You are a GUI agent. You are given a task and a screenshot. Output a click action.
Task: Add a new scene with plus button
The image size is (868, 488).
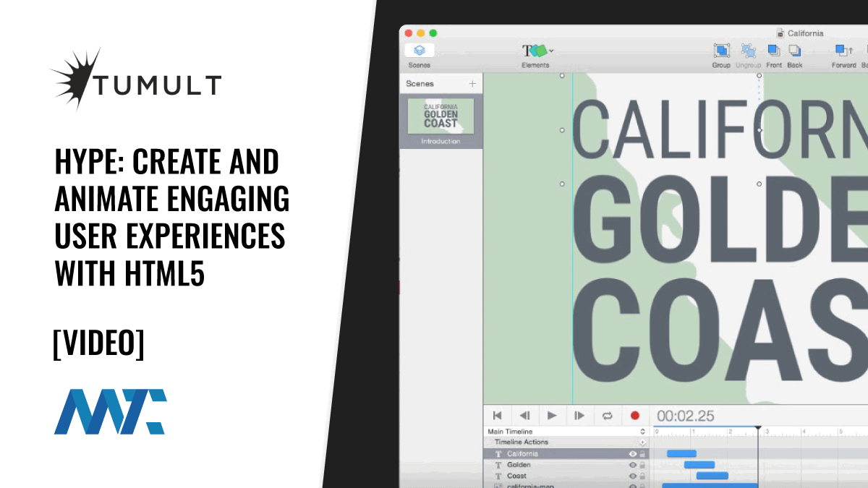coord(473,84)
